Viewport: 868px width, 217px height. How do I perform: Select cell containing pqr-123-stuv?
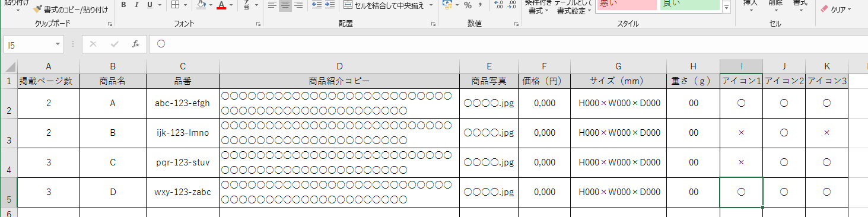point(183,162)
